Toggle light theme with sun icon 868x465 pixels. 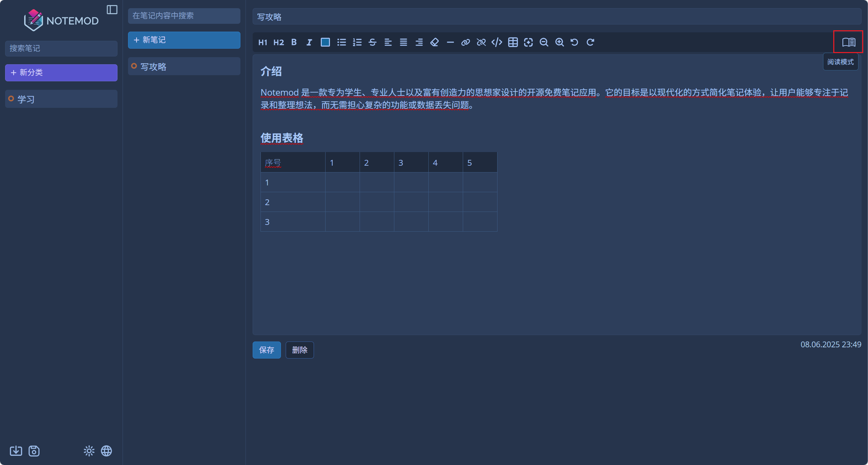click(89, 451)
